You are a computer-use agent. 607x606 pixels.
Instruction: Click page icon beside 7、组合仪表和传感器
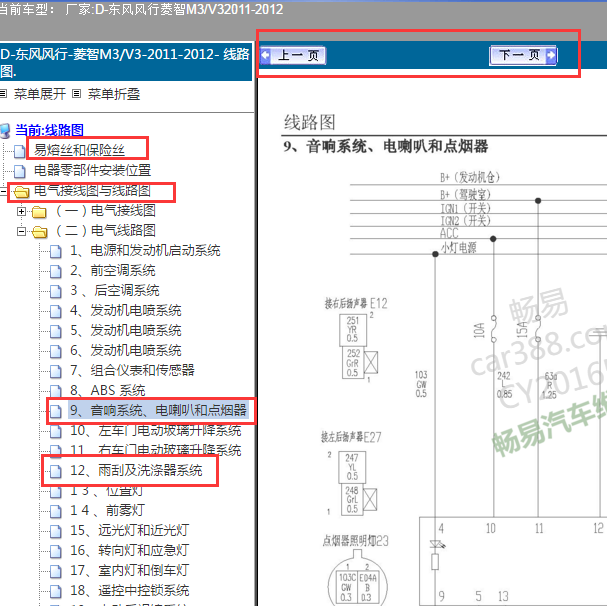[56, 371]
